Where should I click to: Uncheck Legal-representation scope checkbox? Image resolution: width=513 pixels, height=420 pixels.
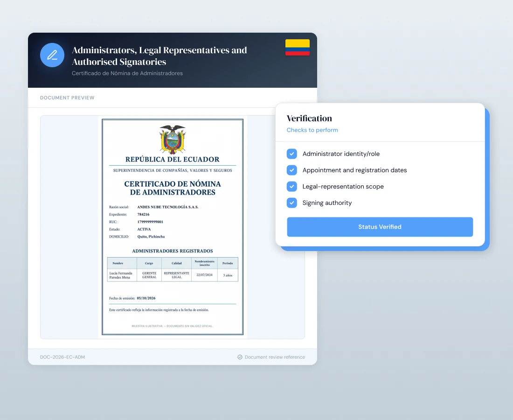[292, 187]
